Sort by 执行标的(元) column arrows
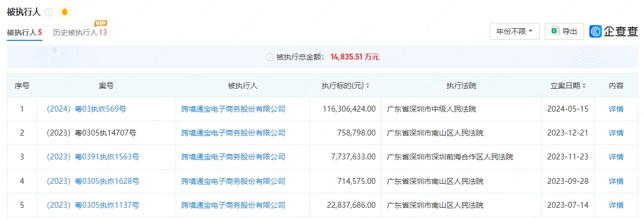 coord(368,86)
